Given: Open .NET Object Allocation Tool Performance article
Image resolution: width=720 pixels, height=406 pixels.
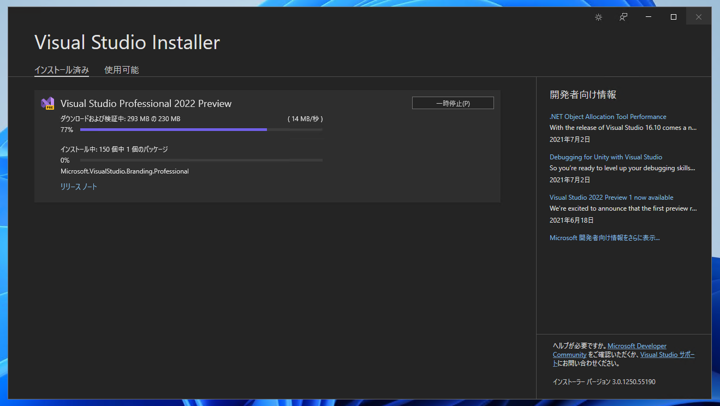Looking at the screenshot, I should click(608, 117).
